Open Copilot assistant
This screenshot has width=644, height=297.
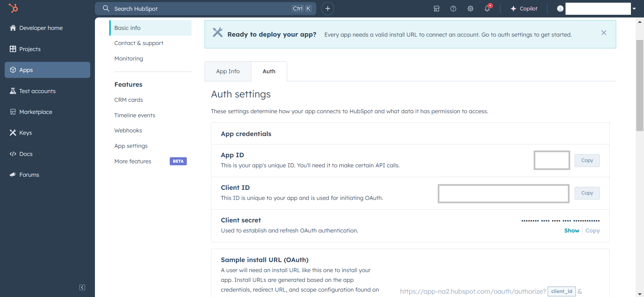[524, 9]
